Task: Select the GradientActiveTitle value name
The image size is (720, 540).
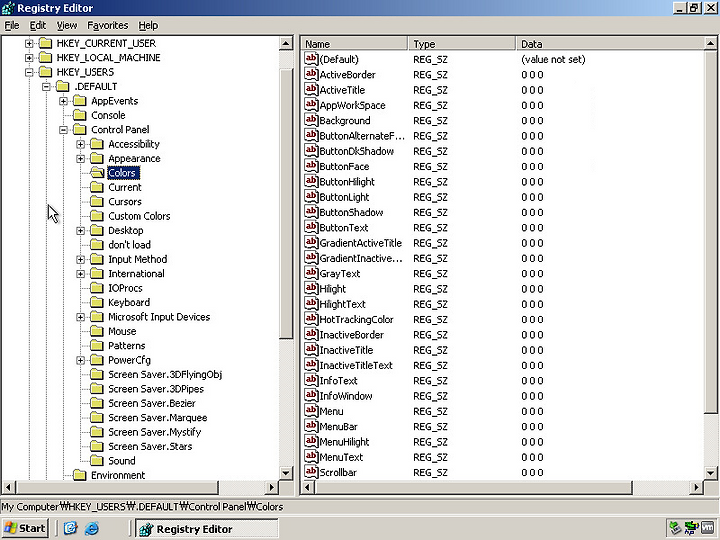Action: [x=360, y=242]
